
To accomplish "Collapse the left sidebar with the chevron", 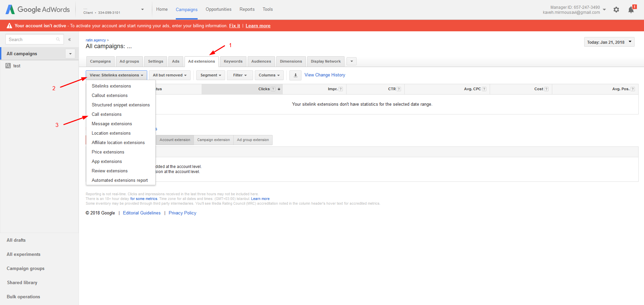I will [70, 39].
